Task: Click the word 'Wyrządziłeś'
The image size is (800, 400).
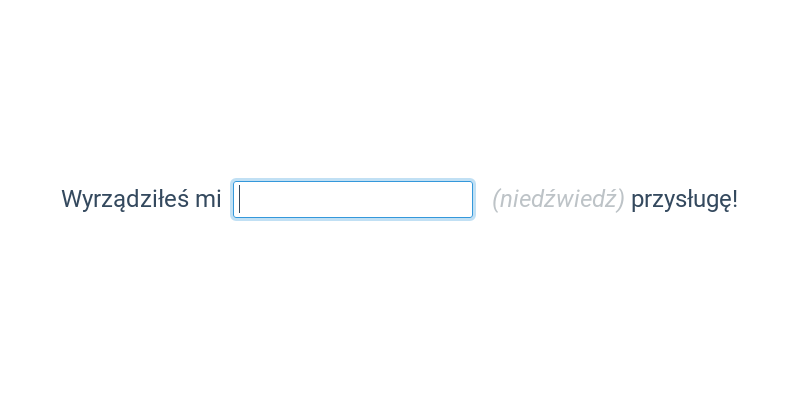Action: pyautogui.click(x=126, y=199)
